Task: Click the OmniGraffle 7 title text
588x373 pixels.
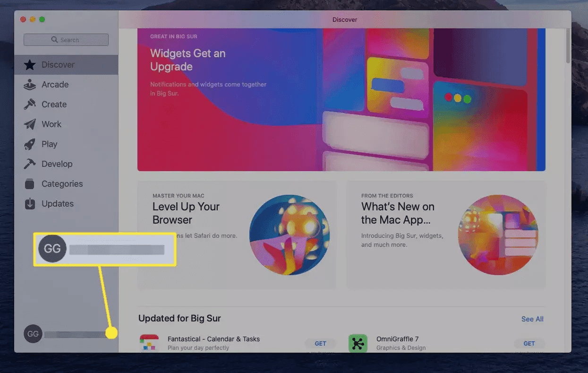Action: 397,339
